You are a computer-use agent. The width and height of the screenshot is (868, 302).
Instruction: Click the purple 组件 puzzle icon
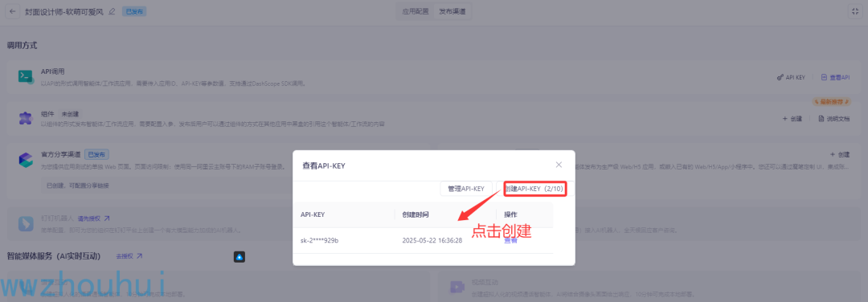tap(26, 118)
